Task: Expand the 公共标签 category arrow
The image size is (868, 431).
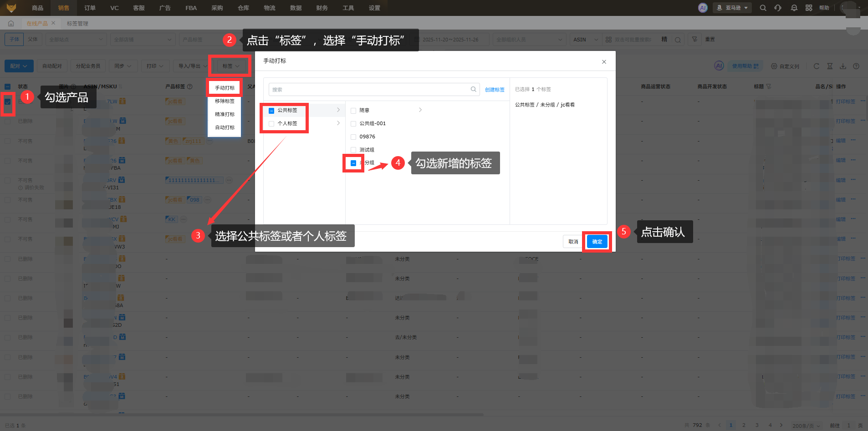Action: (x=338, y=110)
